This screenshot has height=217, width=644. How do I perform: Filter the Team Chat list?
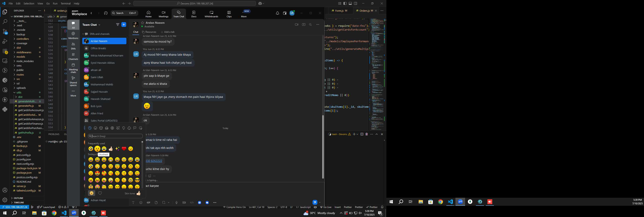point(118,25)
